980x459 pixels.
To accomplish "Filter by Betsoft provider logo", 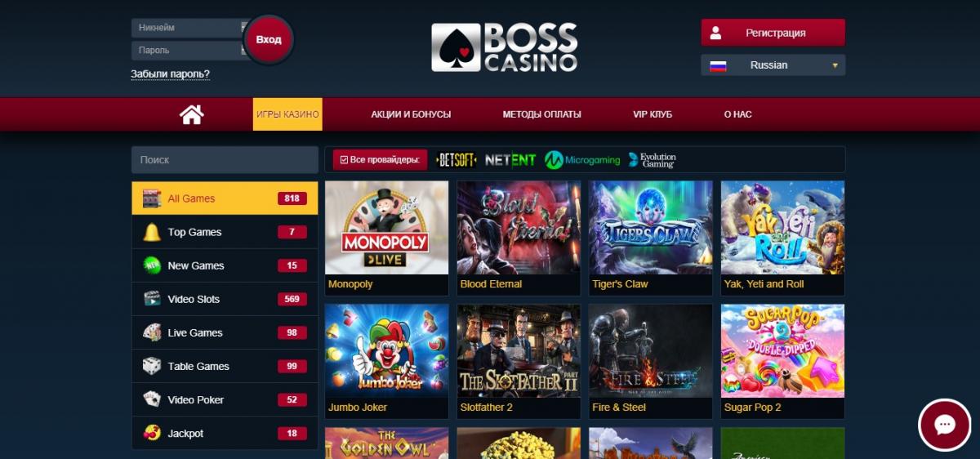I will coord(457,160).
